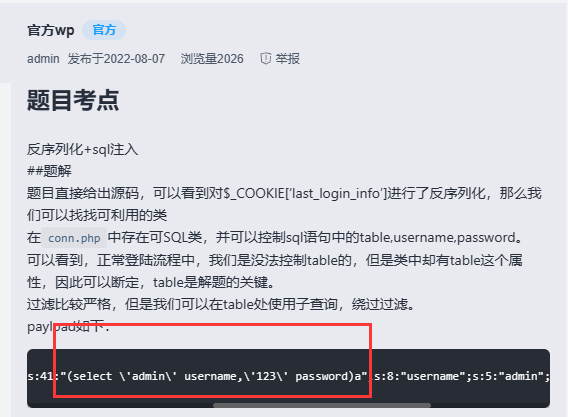Click the 过滤比较严格 paragraph line
Viewport: 572px width, 417px height.
[221, 304]
